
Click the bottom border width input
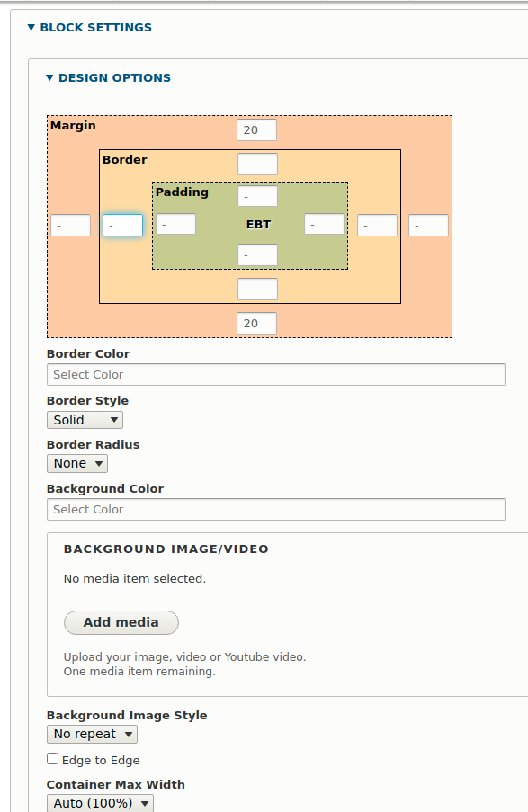pos(257,289)
